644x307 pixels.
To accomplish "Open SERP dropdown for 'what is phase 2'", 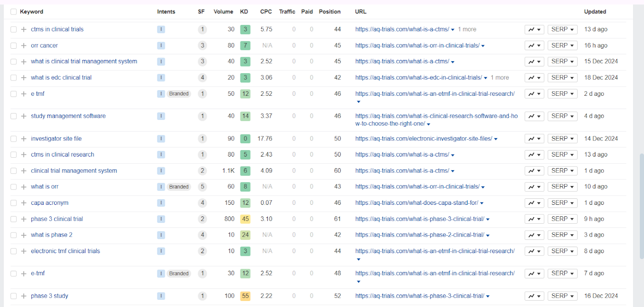I will click(x=562, y=235).
